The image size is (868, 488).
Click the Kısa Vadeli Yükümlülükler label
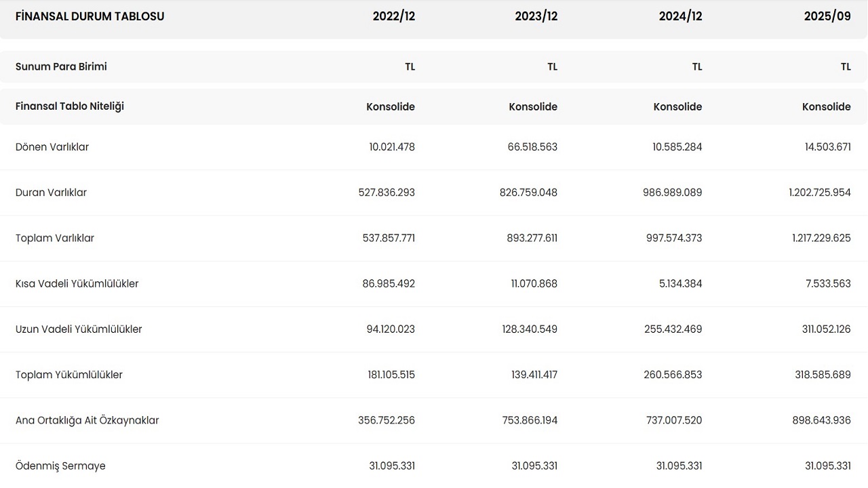pyautogui.click(x=77, y=283)
